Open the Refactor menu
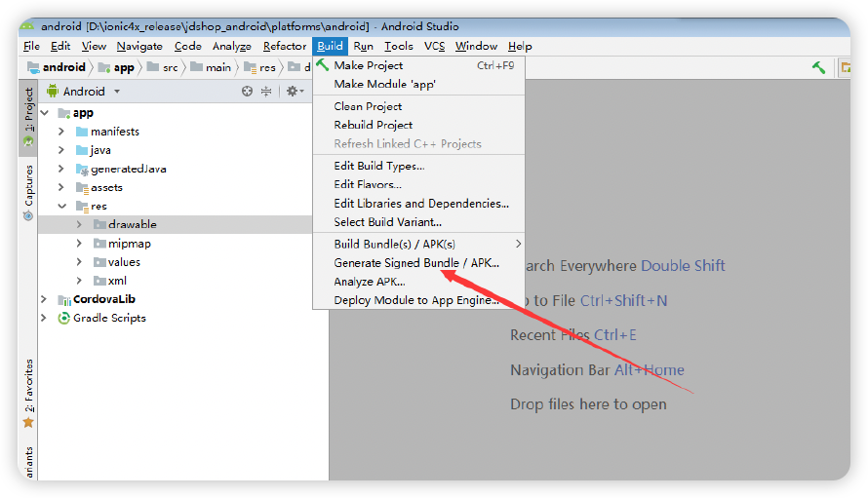The image size is (868, 498). point(284,46)
